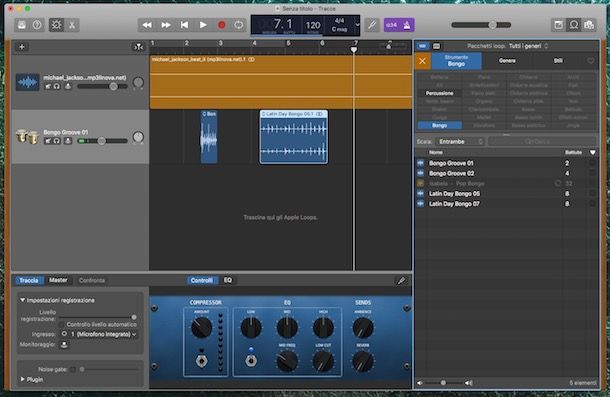
Task: Enable input monitoring on Bongo Groove 01 track
Action: pos(68,141)
